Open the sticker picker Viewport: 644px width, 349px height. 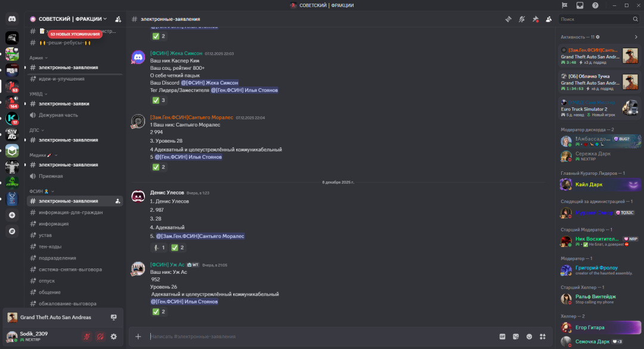[x=516, y=336]
